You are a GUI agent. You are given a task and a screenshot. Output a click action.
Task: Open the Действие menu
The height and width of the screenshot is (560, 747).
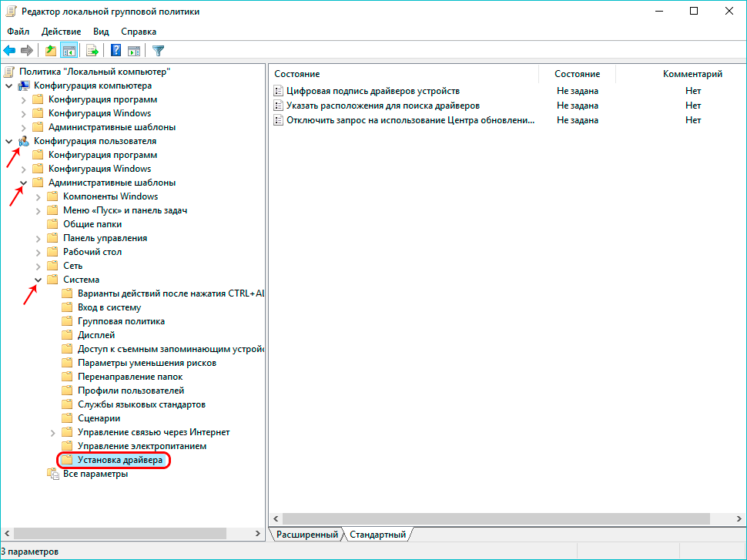point(61,32)
